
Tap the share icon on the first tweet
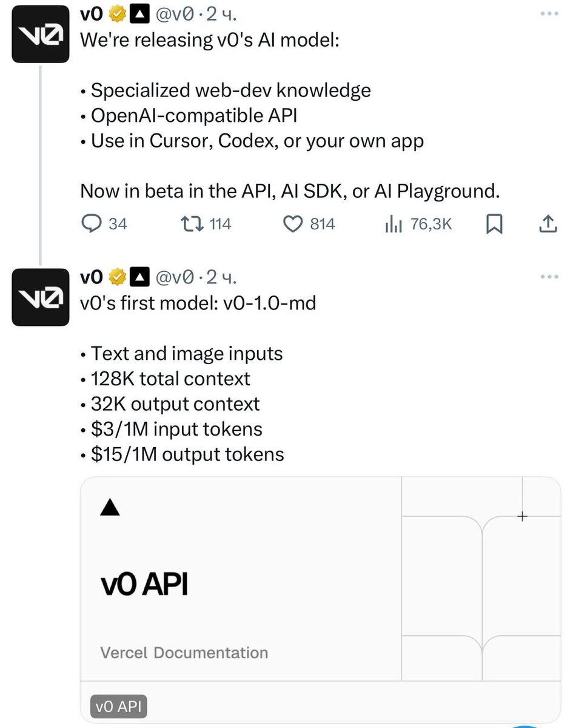coord(548,224)
